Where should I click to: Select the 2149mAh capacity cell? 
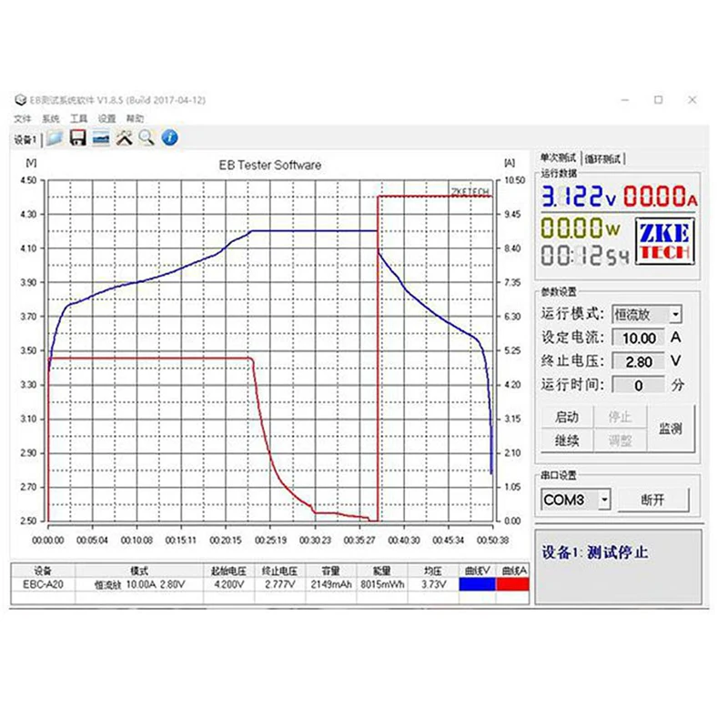[x=331, y=584]
